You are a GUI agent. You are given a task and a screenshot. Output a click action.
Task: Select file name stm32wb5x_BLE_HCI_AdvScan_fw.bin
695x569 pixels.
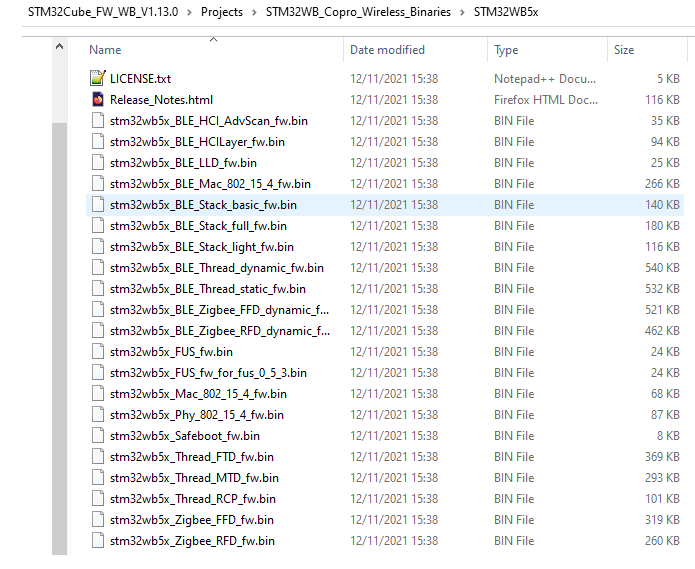tap(209, 121)
